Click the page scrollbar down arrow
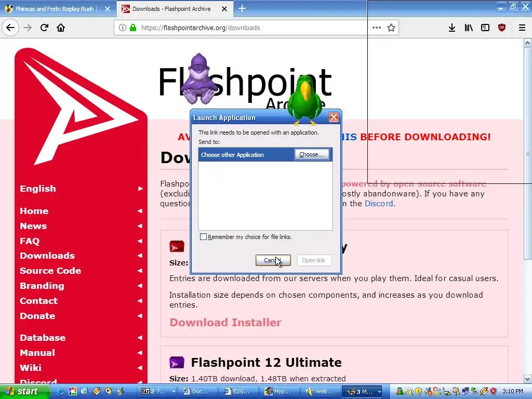Viewport: 532px width, 399px height. (528, 379)
